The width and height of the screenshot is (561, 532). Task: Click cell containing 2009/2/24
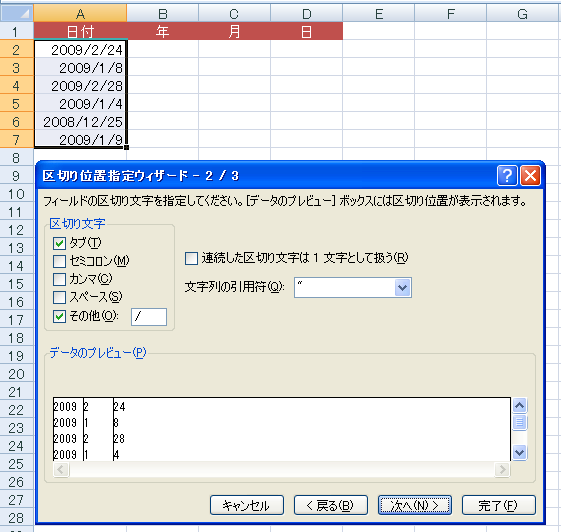(80, 49)
